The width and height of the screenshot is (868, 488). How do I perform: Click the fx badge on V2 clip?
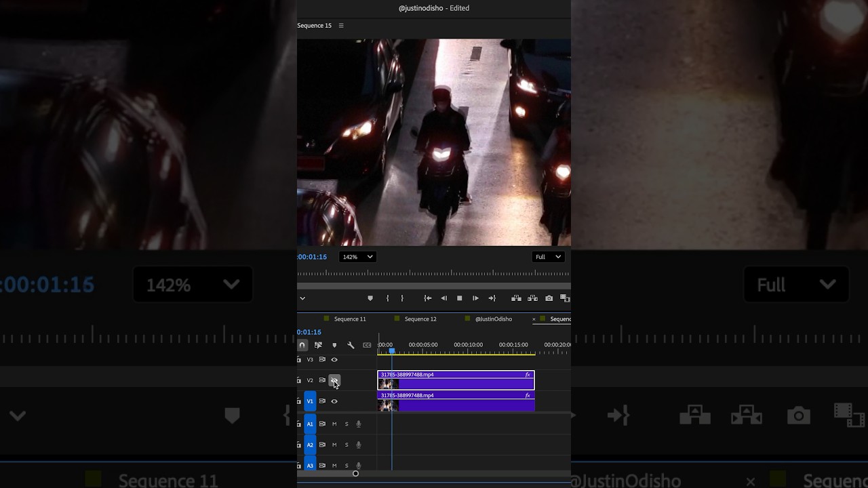point(528,375)
